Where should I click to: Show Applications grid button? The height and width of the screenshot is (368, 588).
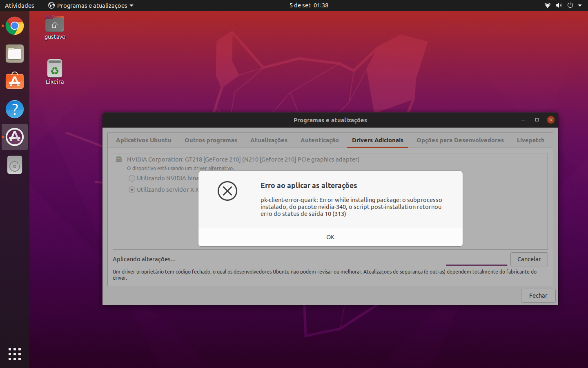pyautogui.click(x=15, y=354)
